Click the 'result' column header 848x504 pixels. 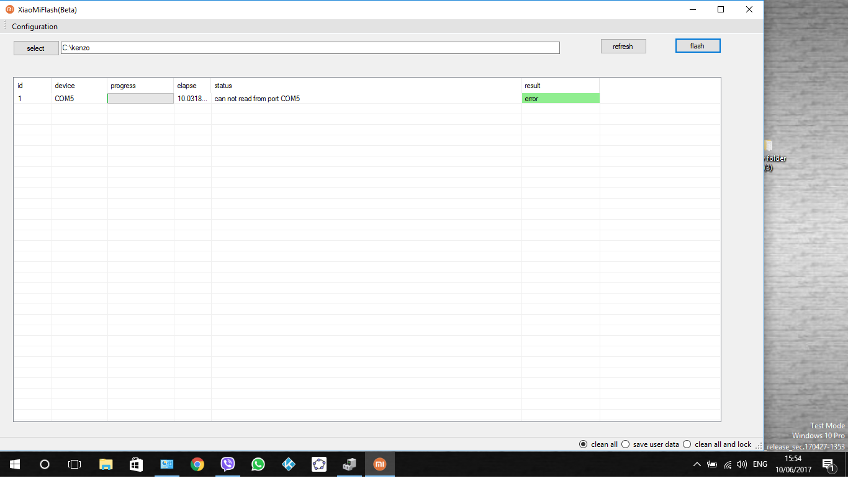[561, 86]
